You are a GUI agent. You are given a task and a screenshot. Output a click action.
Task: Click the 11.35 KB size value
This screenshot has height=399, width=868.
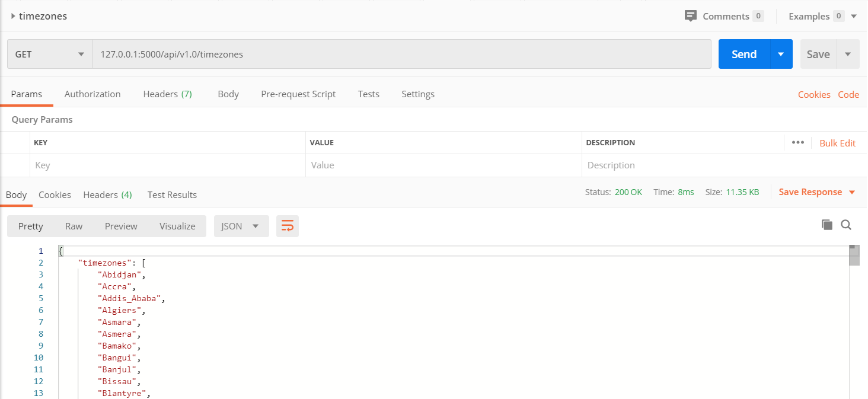(742, 192)
